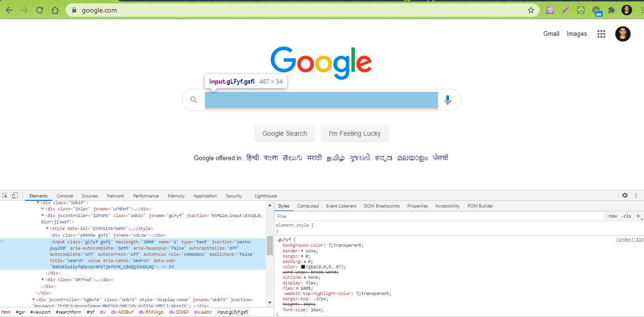Open the Google apps grid icon
Image resolution: width=644 pixels, height=317 pixels.
[601, 33]
